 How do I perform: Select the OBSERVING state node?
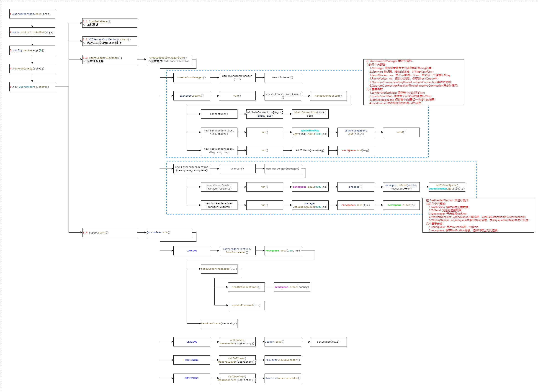[191, 378]
